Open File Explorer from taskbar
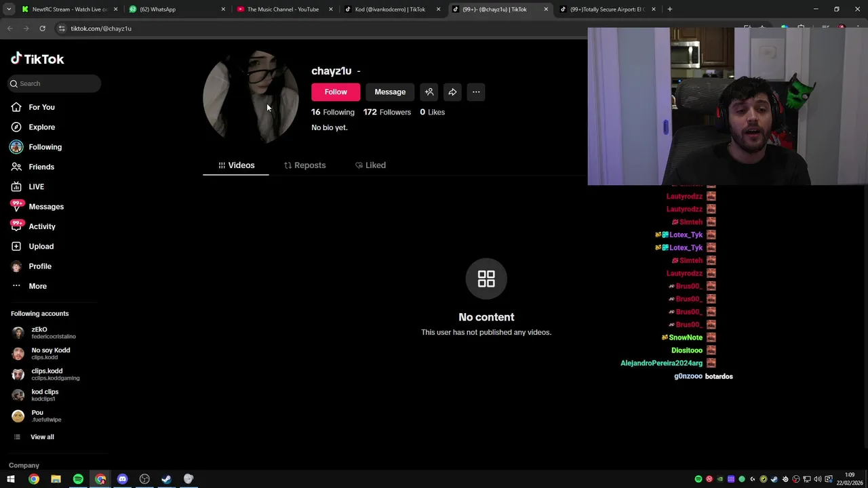 [x=56, y=479]
